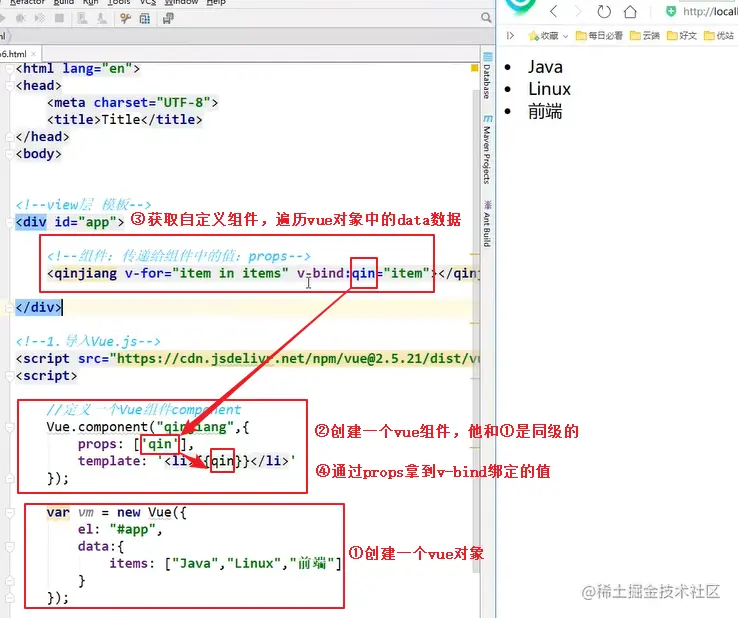This screenshot has width=738, height=618.
Task: Click Run with Coverage toolbar icon
Action: click(x=40, y=18)
